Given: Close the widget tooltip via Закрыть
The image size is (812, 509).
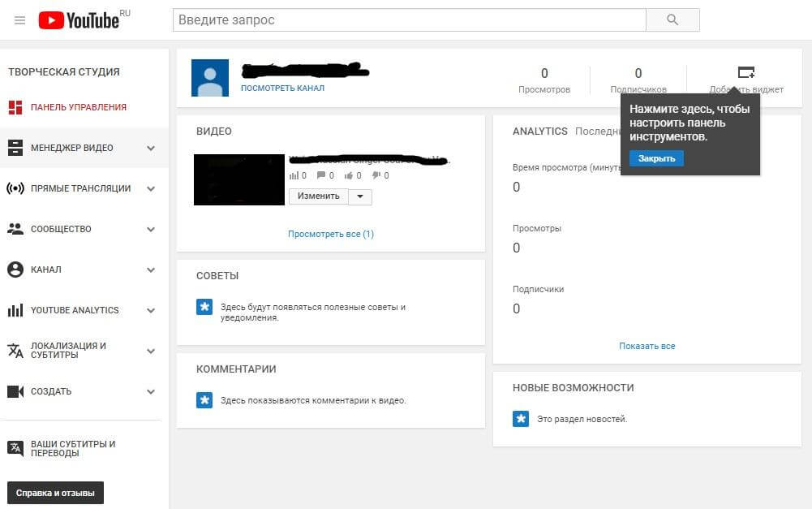Looking at the screenshot, I should 657,157.
